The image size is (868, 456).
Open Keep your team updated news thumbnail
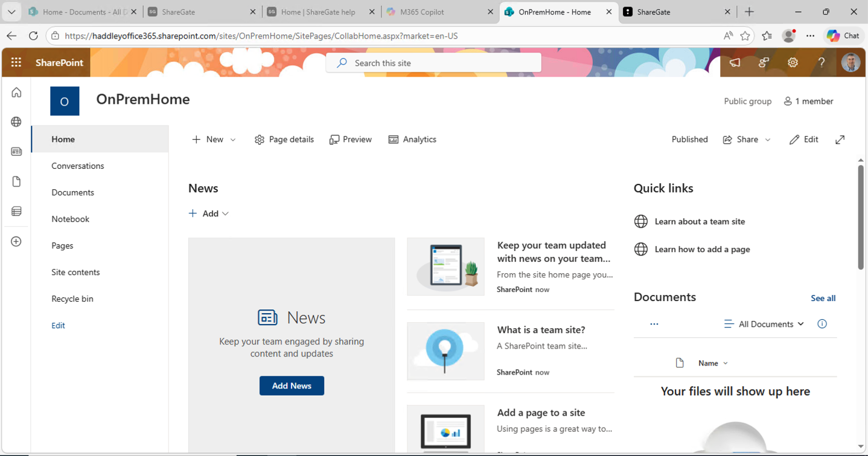pyautogui.click(x=445, y=267)
